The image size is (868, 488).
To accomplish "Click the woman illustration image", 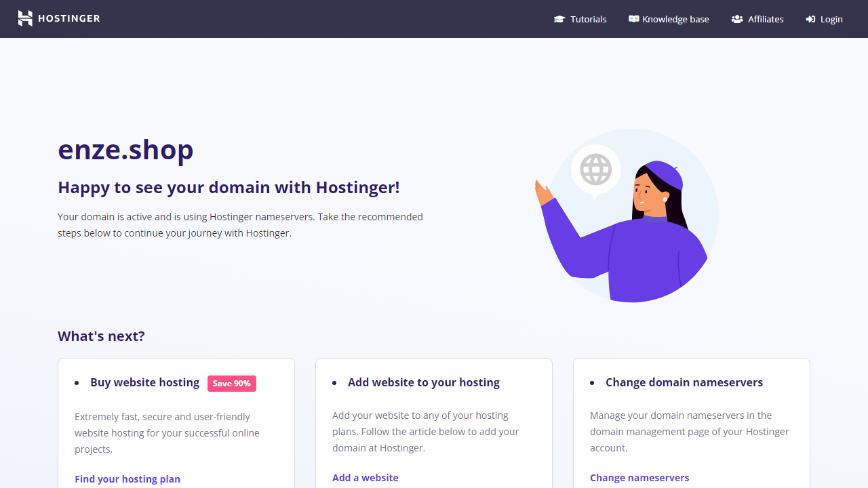I will pos(627,216).
